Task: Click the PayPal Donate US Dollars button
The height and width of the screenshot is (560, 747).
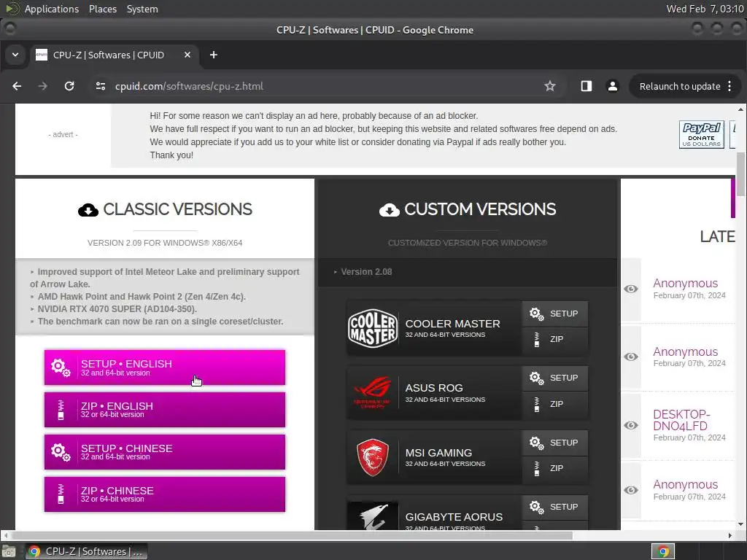Action: 701,135
